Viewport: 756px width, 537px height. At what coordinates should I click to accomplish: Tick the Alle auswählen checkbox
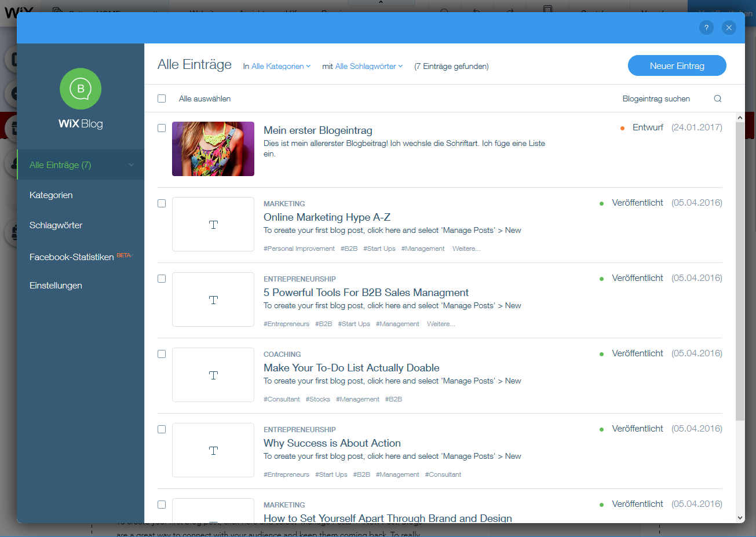pyautogui.click(x=162, y=98)
